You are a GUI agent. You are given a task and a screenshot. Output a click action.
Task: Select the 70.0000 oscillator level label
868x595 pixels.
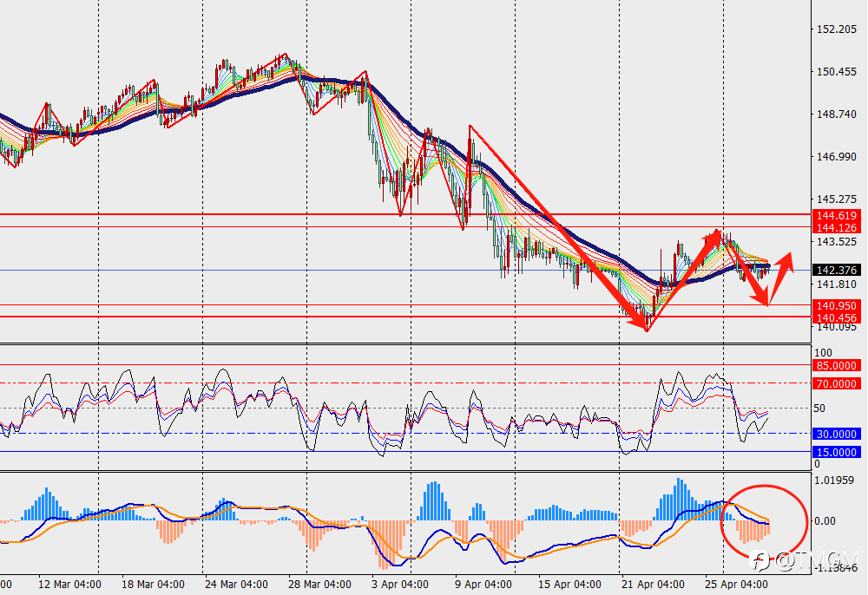point(837,383)
